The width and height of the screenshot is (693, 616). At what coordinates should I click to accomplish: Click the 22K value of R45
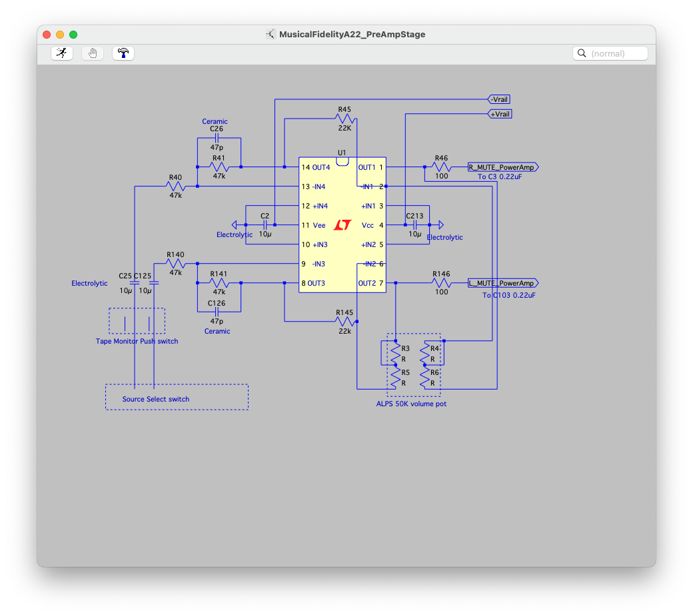coord(345,128)
